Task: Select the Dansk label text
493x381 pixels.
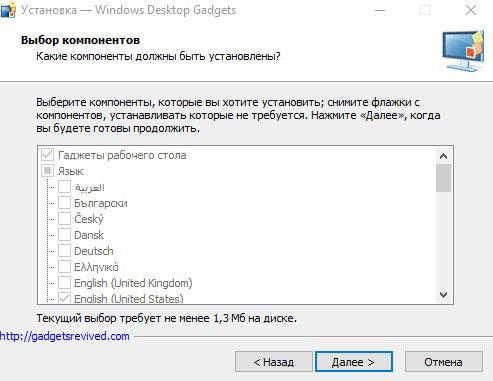Action: (x=89, y=235)
